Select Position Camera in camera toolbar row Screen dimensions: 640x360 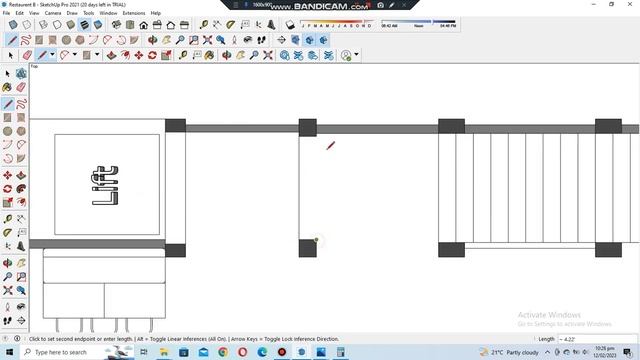pyautogui.click(x=234, y=40)
